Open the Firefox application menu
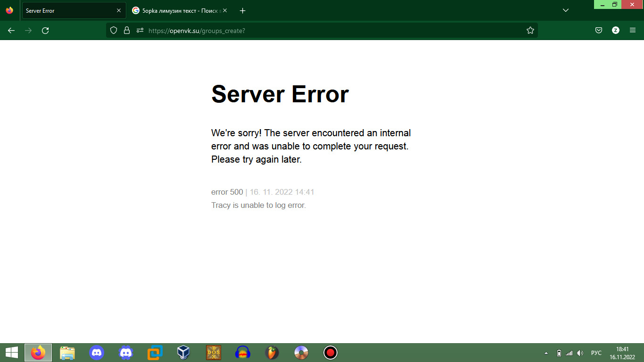The image size is (644, 362). (x=633, y=30)
